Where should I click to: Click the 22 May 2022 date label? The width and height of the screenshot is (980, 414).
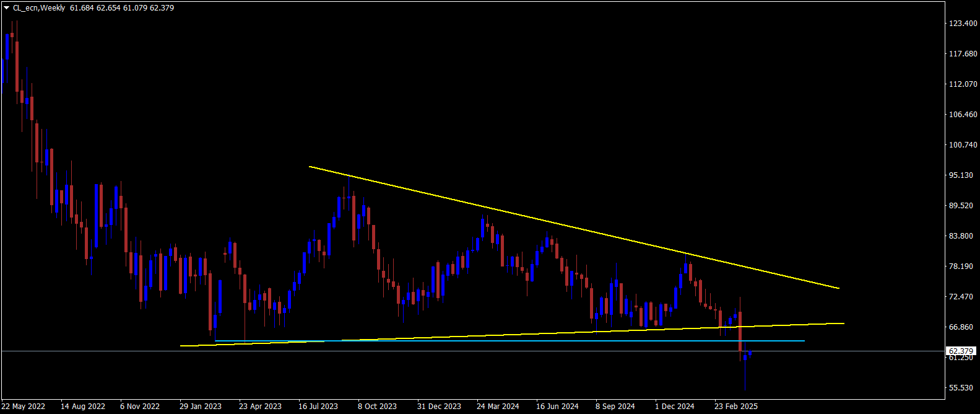click(24, 407)
